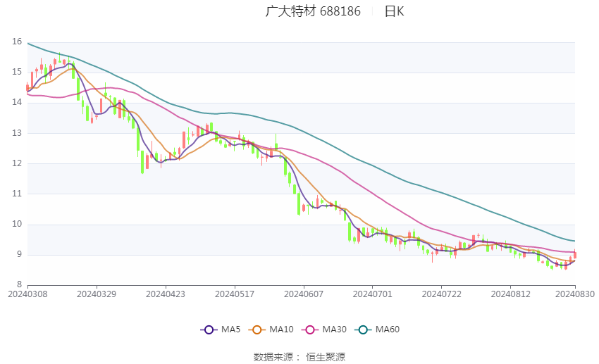Click the 11 price axis label
Viewport: 599px width, 364px height.
pyautogui.click(x=17, y=194)
